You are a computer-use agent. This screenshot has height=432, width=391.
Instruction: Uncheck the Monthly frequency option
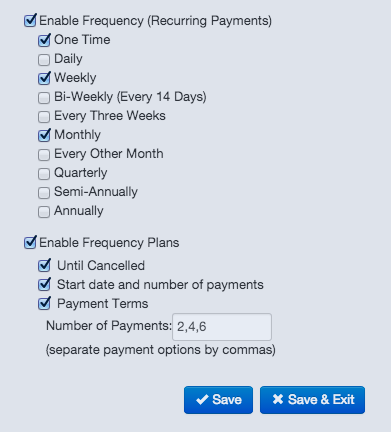tap(44, 135)
